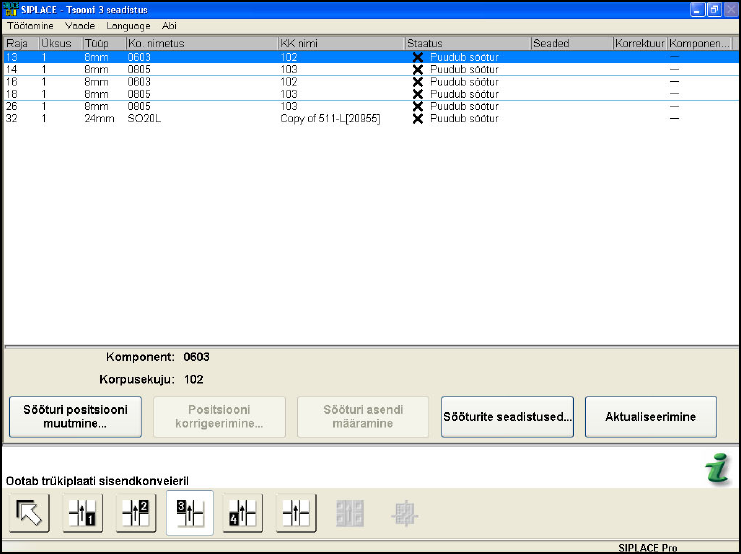Image resolution: width=741 pixels, height=554 pixels.
Task: Select the zone 1 feeder icon
Action: click(83, 514)
